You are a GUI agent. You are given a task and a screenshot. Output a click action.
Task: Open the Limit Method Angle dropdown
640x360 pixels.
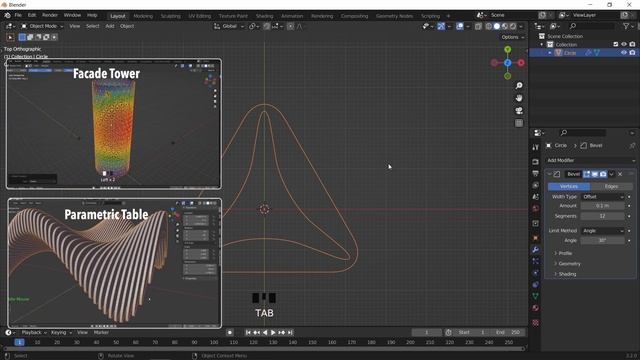coord(603,231)
